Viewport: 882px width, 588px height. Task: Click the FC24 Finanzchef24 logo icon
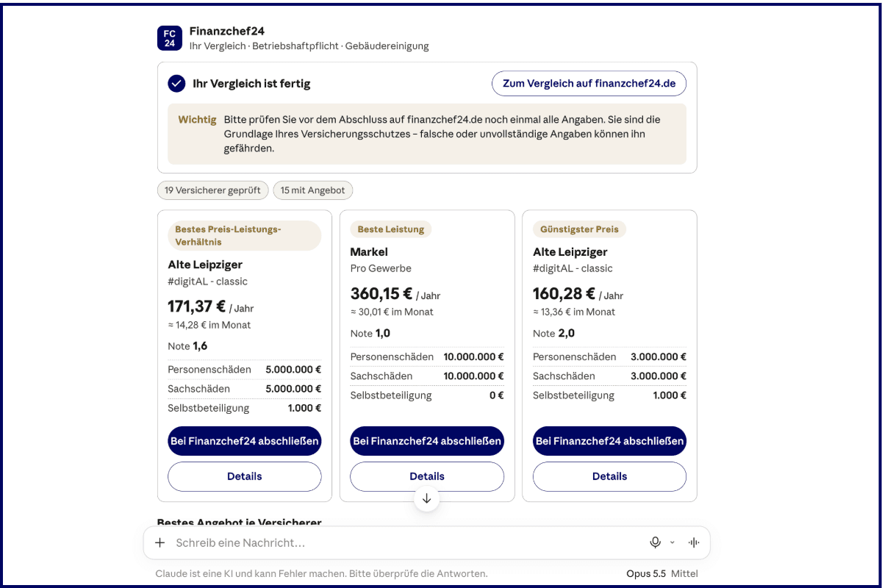point(170,38)
